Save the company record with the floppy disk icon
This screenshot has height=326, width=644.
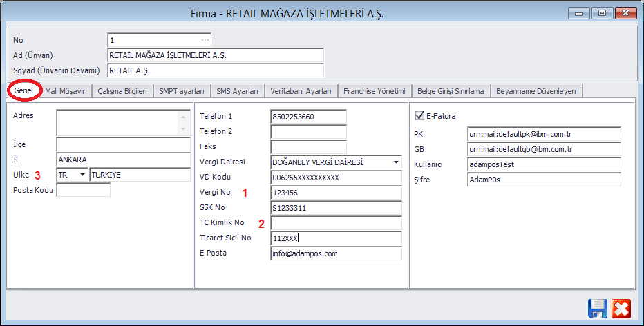(598, 309)
